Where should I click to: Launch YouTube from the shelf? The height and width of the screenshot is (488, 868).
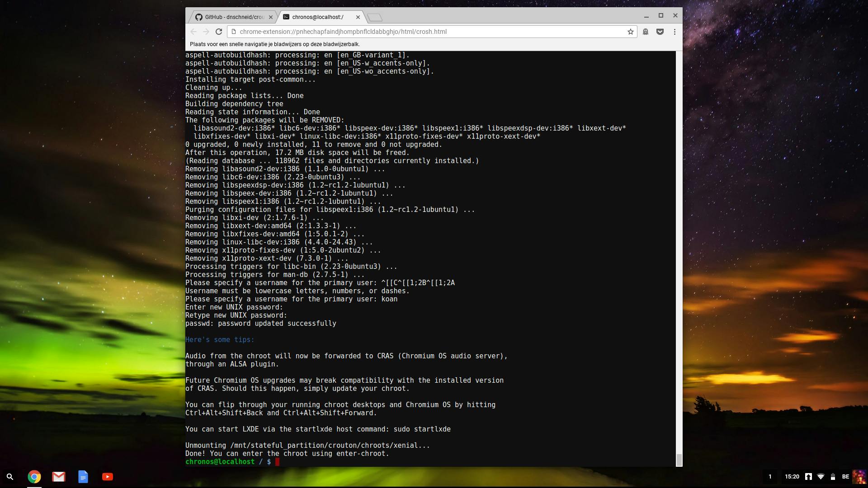point(108,477)
